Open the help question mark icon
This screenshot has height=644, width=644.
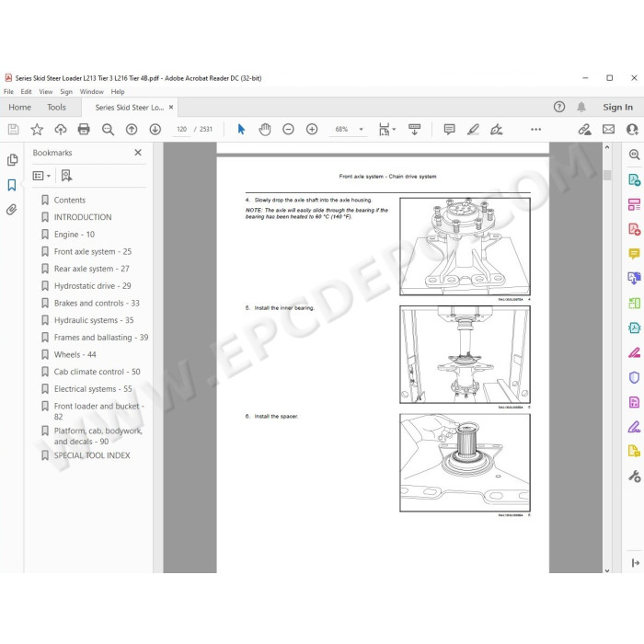click(x=559, y=108)
